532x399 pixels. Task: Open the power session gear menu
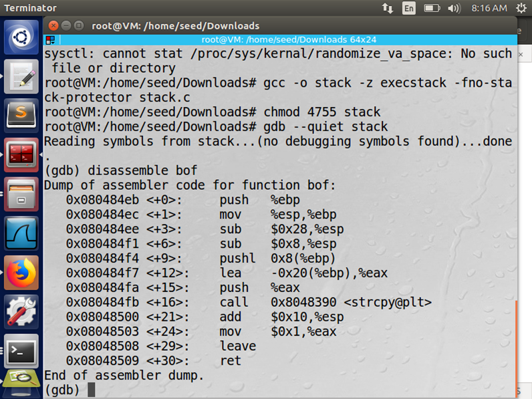tap(521, 8)
